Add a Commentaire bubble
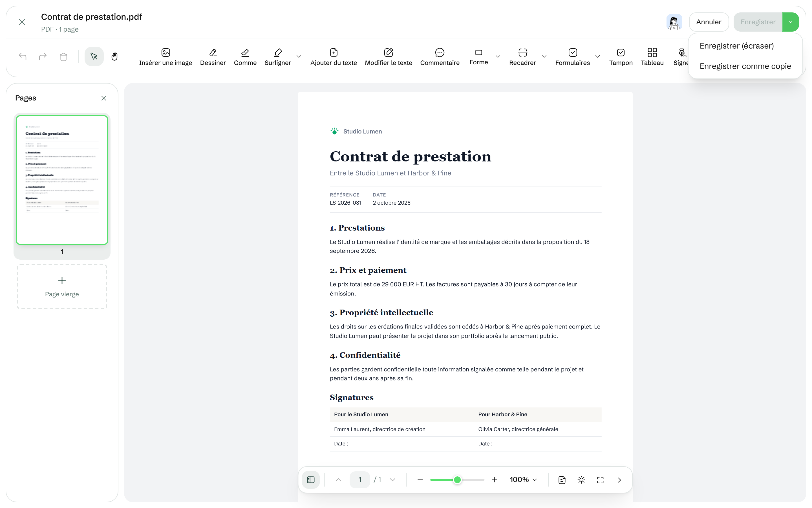 click(x=440, y=57)
